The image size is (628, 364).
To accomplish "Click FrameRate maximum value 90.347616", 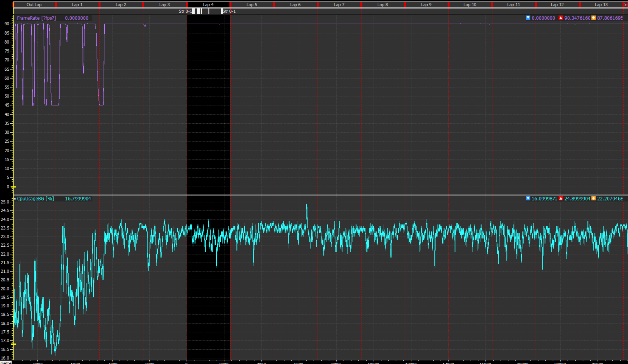I will pos(577,18).
